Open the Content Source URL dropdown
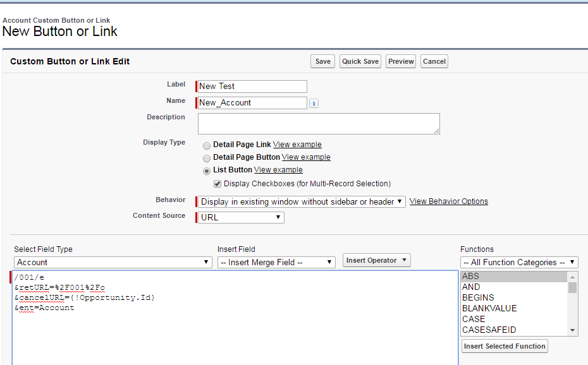This screenshot has width=588, height=365. 241,217
